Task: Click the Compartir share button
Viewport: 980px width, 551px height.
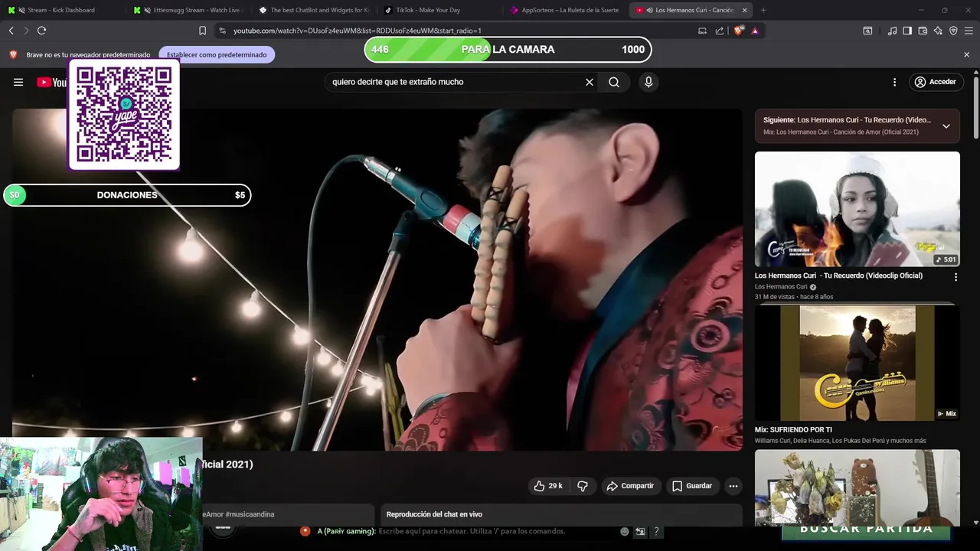Action: tap(630, 486)
